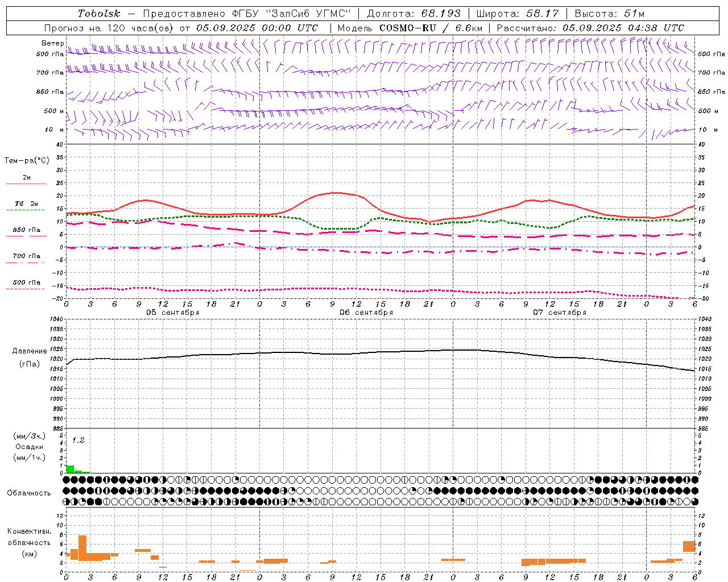Click the Широта: 58.17 header value
Screen dimensions: 728x582
[518, 14]
